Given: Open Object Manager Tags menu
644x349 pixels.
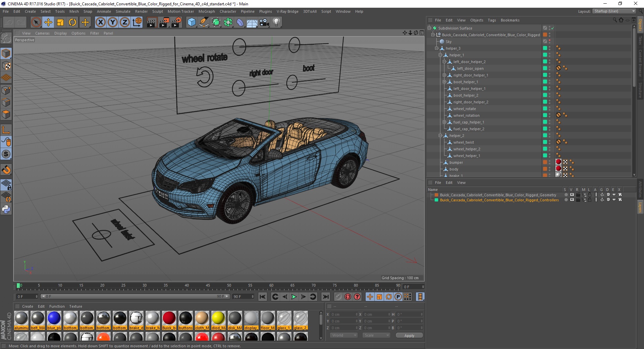Looking at the screenshot, I should pos(492,20).
